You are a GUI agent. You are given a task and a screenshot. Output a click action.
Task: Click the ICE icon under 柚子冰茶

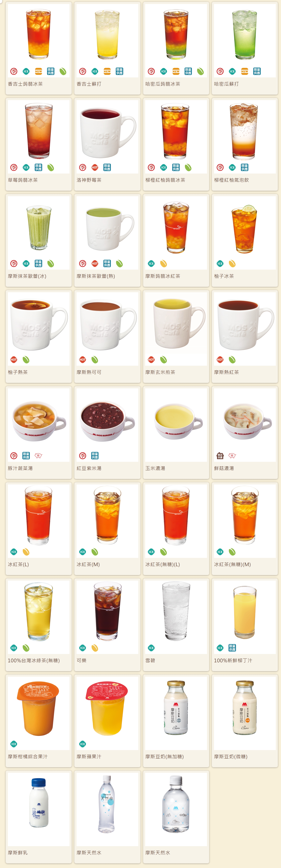click(x=220, y=263)
